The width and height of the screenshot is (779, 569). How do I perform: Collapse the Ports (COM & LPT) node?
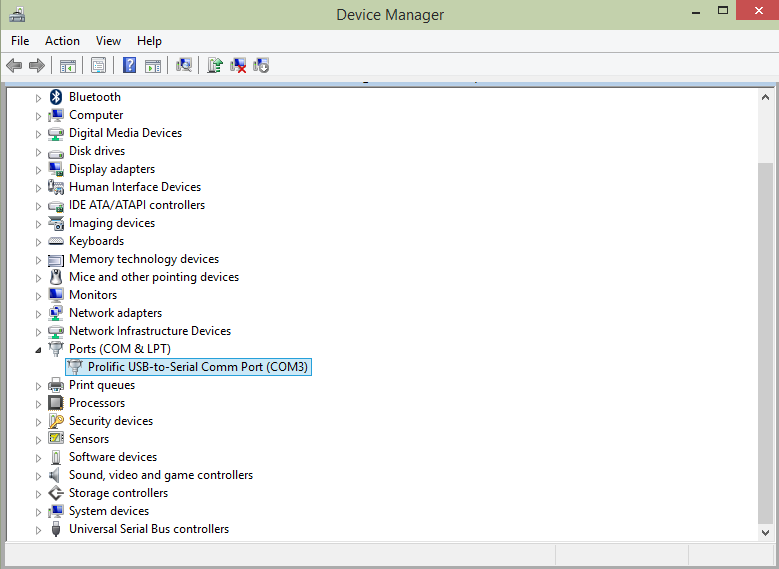coord(39,350)
